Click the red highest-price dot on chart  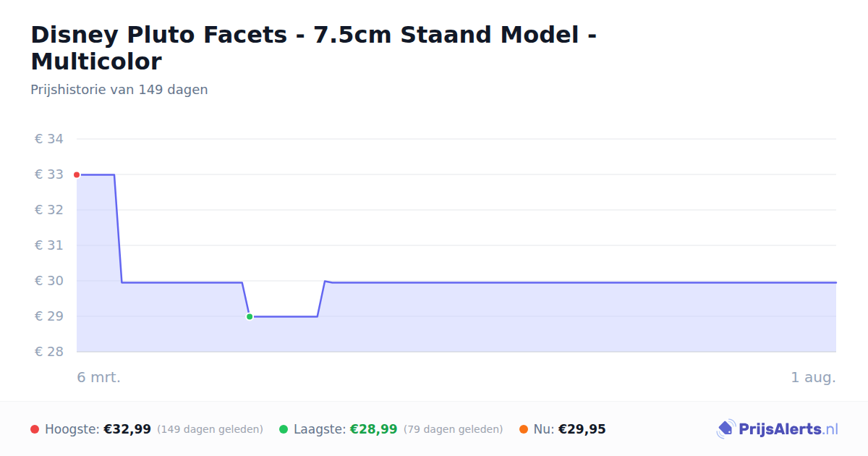pos(77,174)
